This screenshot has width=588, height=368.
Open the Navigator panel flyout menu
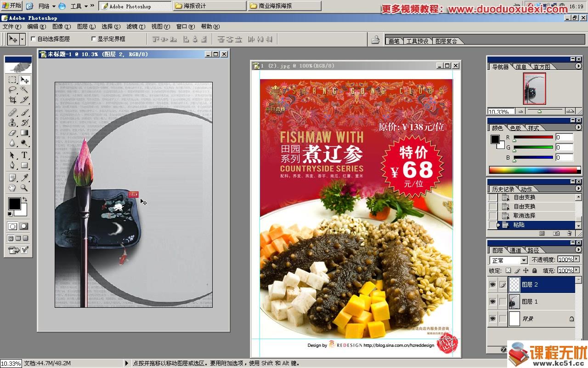(578, 67)
